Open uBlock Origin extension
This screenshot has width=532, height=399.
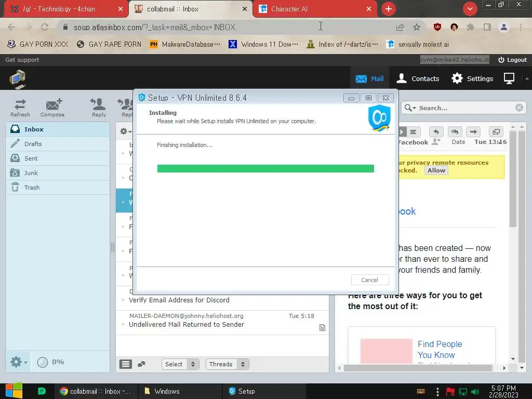pos(437,27)
